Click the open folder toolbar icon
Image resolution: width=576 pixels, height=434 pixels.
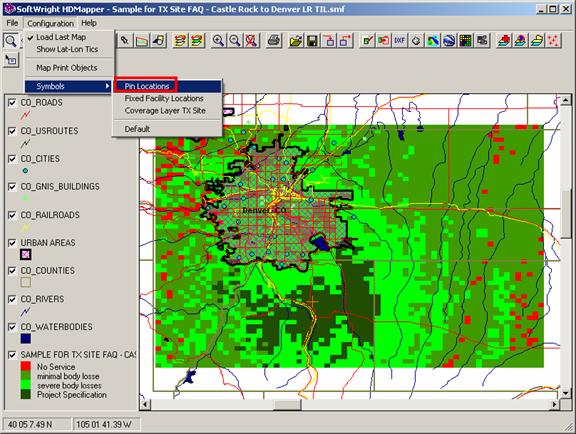pyautogui.click(x=296, y=40)
